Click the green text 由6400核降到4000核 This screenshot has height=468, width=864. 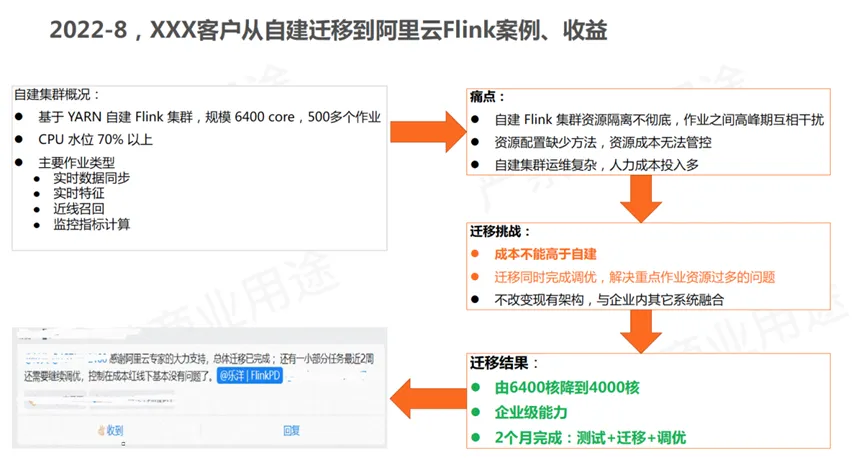coord(567,388)
